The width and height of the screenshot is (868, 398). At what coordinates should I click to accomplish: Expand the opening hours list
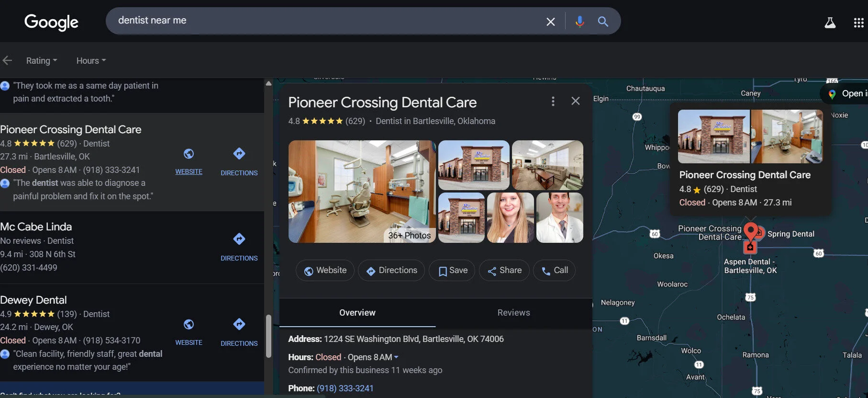tap(396, 357)
